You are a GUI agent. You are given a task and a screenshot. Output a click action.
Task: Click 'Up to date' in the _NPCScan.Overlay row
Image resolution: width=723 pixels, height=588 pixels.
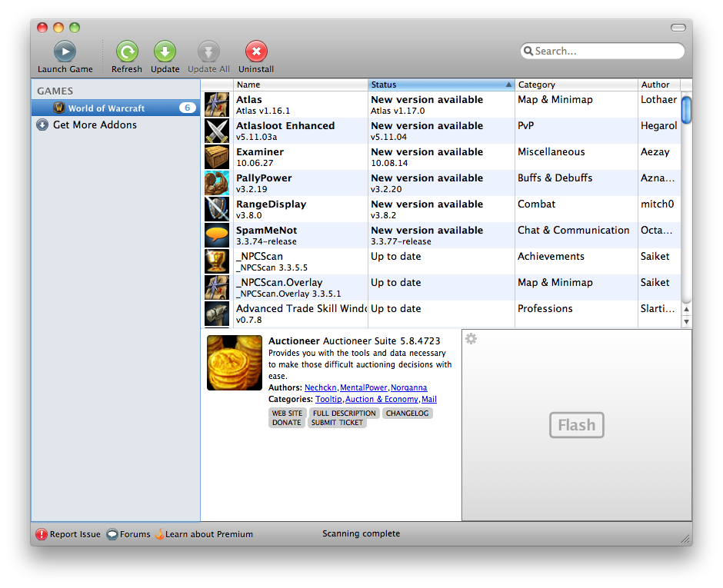click(396, 283)
